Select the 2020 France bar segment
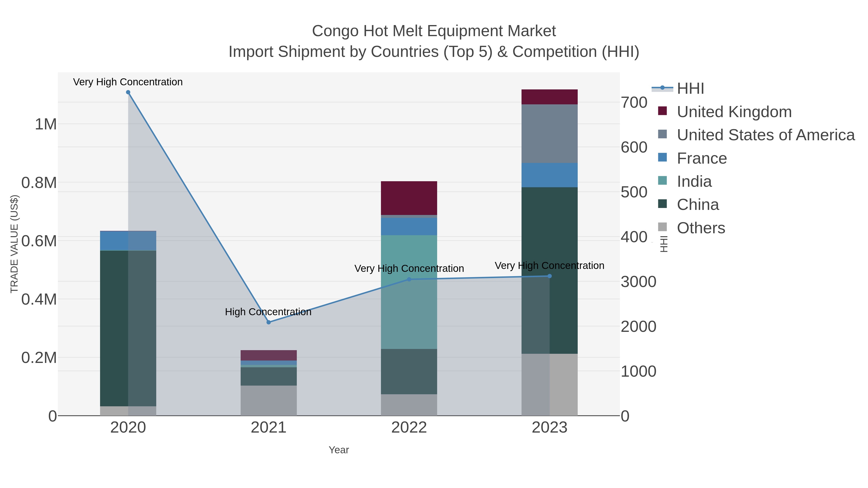 128,241
